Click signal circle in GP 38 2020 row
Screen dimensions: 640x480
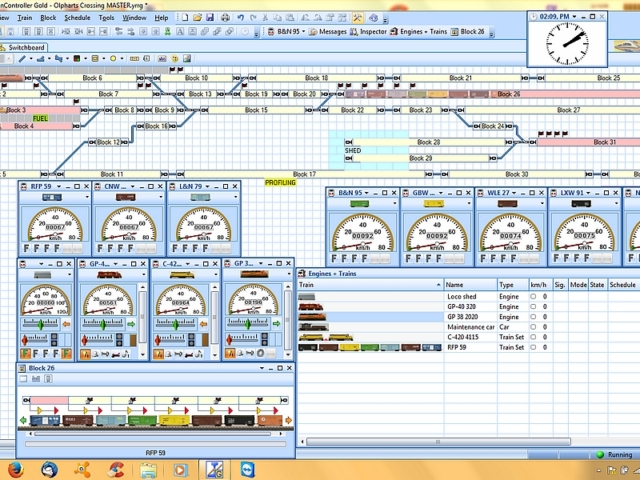pos(533,317)
